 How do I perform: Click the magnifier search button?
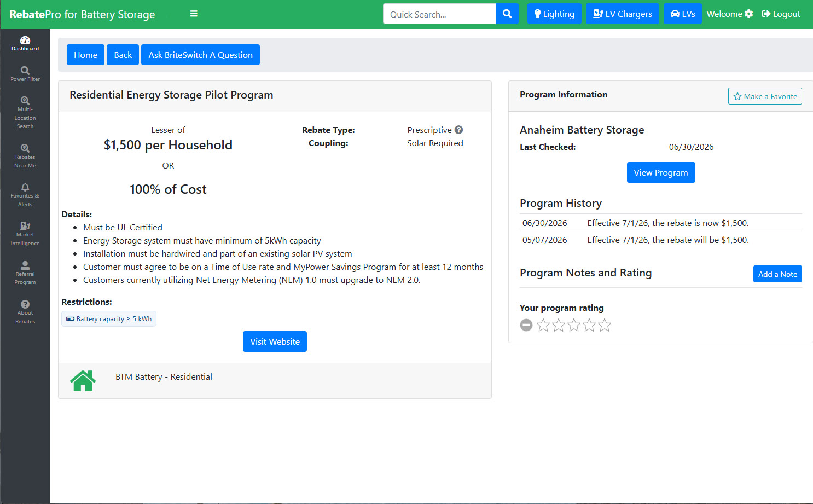(x=507, y=14)
